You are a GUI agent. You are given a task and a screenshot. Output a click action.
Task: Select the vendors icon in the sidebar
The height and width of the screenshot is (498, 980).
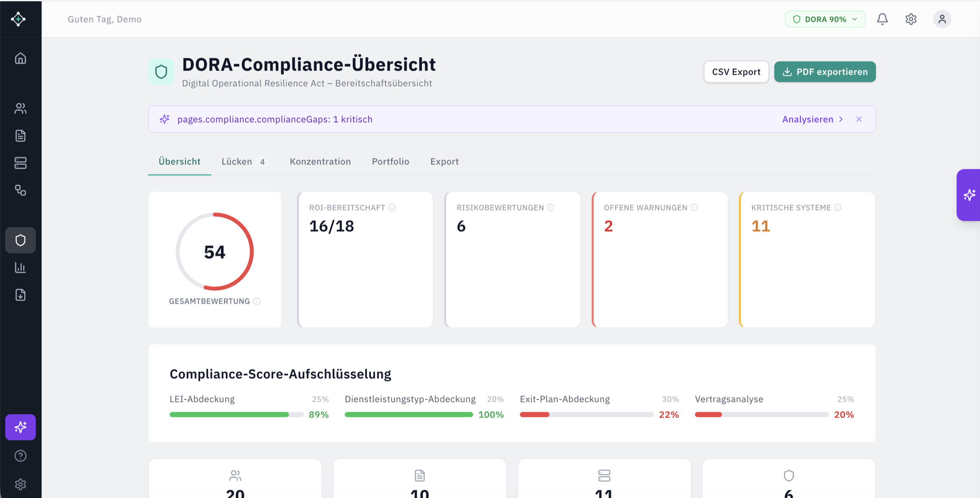[x=20, y=108]
